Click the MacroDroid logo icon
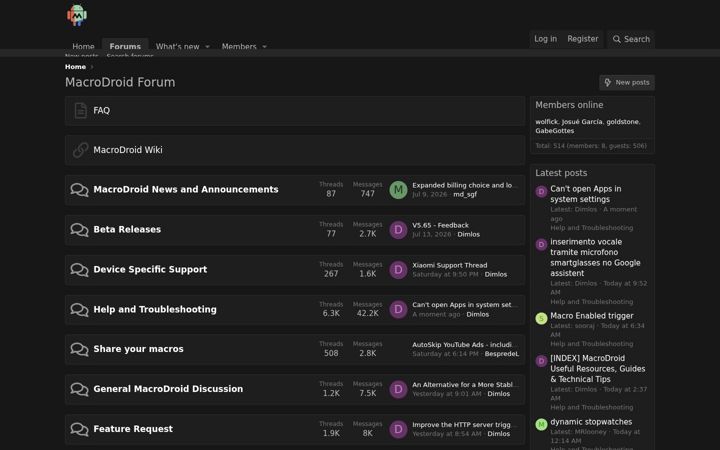The height and width of the screenshot is (450, 720). 77,15
